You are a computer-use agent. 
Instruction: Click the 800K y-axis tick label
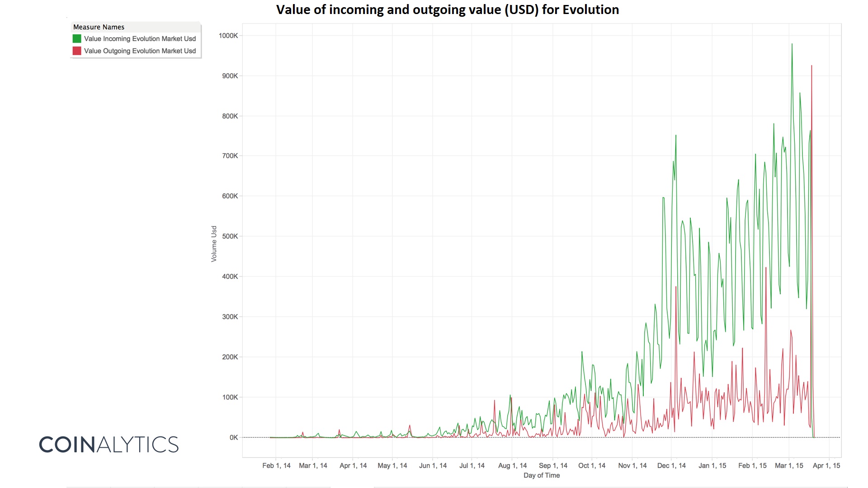pyautogui.click(x=230, y=116)
